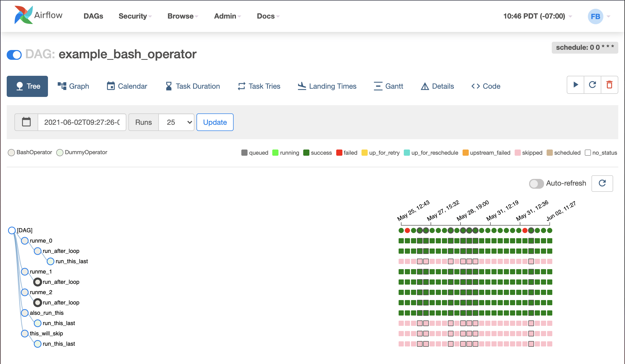Image resolution: width=625 pixels, height=364 pixels.
Task: Navigate to DAGs in the top menu
Action: (93, 16)
